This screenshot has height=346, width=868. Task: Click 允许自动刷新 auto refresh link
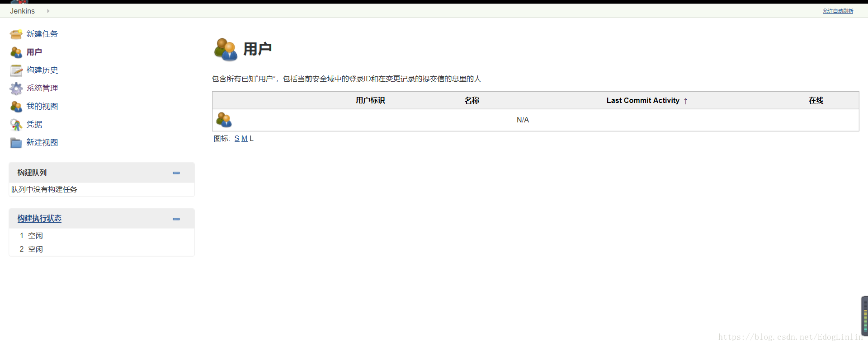pyautogui.click(x=838, y=11)
